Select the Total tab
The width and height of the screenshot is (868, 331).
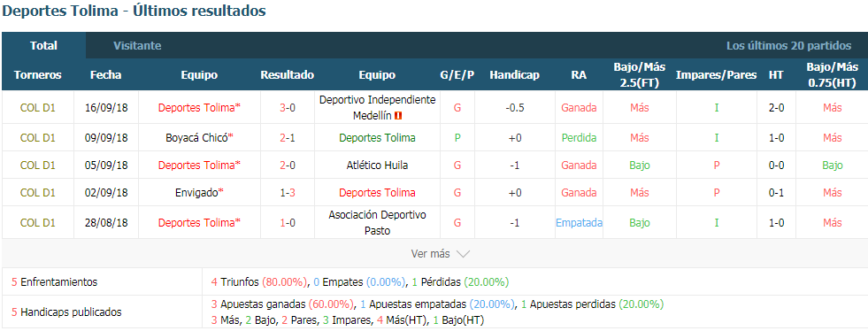tap(43, 46)
